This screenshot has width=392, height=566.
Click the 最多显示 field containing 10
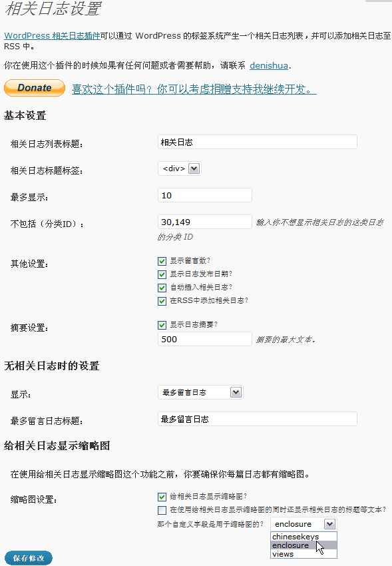[204, 195]
